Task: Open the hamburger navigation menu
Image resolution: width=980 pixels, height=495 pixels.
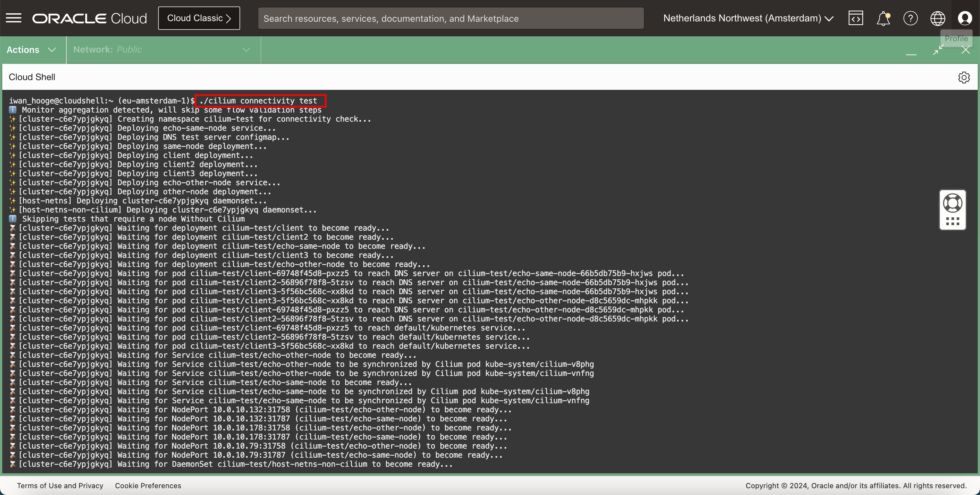Action: [x=14, y=18]
